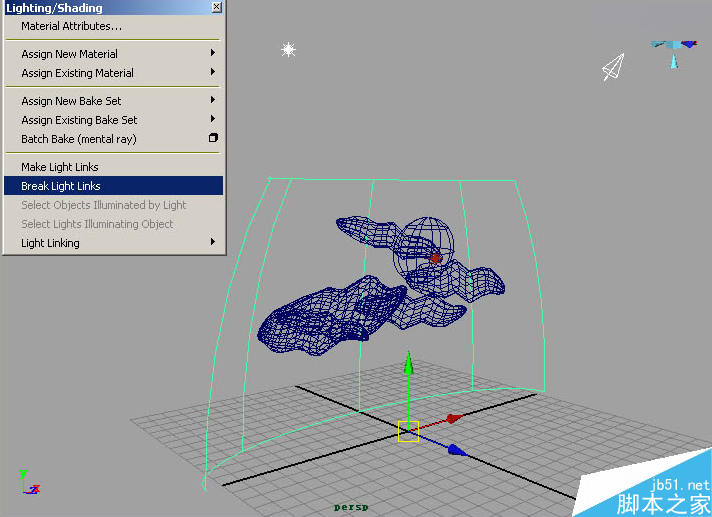Image resolution: width=712 pixels, height=517 pixels.
Task: Expand Assign New Material submenu arrow
Action: pyautogui.click(x=213, y=53)
